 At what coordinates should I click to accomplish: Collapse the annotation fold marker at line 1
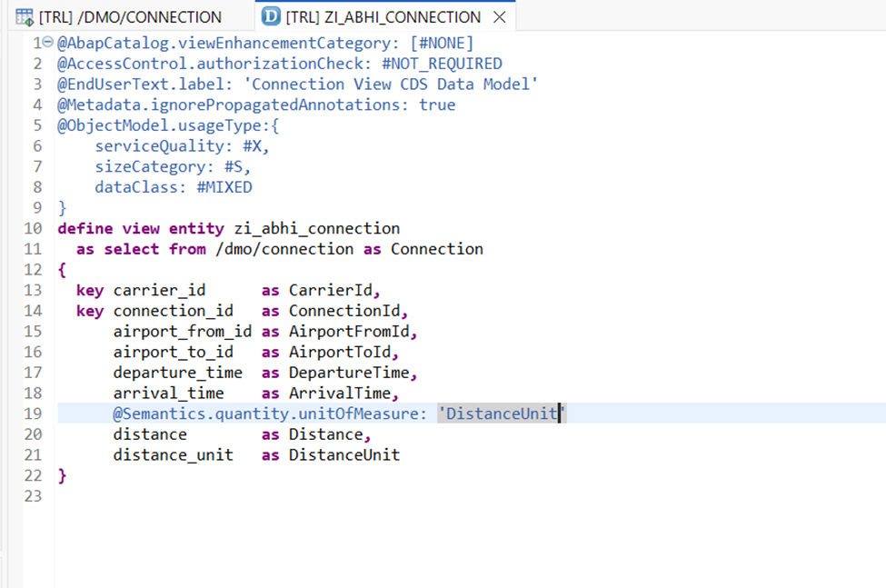coord(47,44)
